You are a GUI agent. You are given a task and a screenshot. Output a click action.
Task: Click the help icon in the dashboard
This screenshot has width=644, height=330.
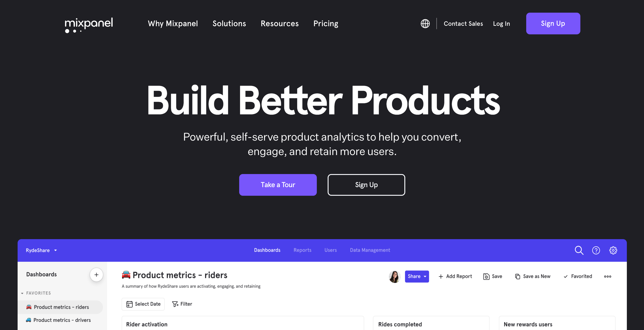[x=596, y=250]
